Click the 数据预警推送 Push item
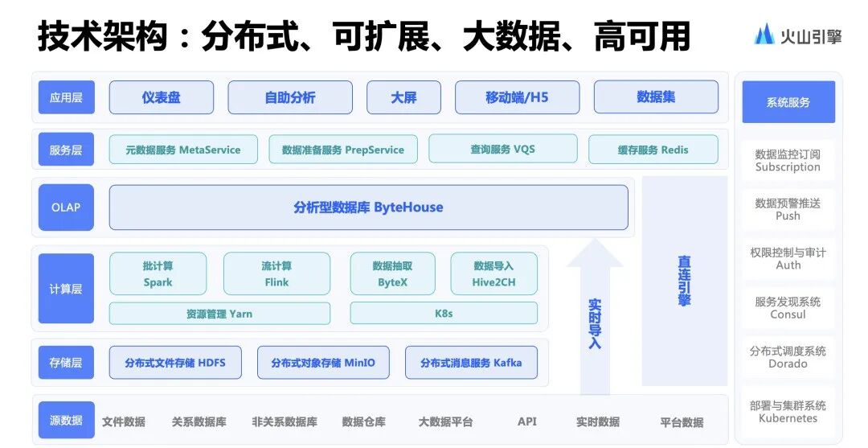Screen dimensions: 868x448 click(x=788, y=209)
